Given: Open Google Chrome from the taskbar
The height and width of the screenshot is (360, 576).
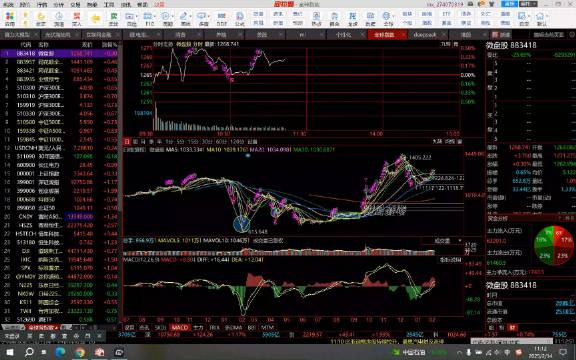Looking at the screenshot, I should pos(80,352).
